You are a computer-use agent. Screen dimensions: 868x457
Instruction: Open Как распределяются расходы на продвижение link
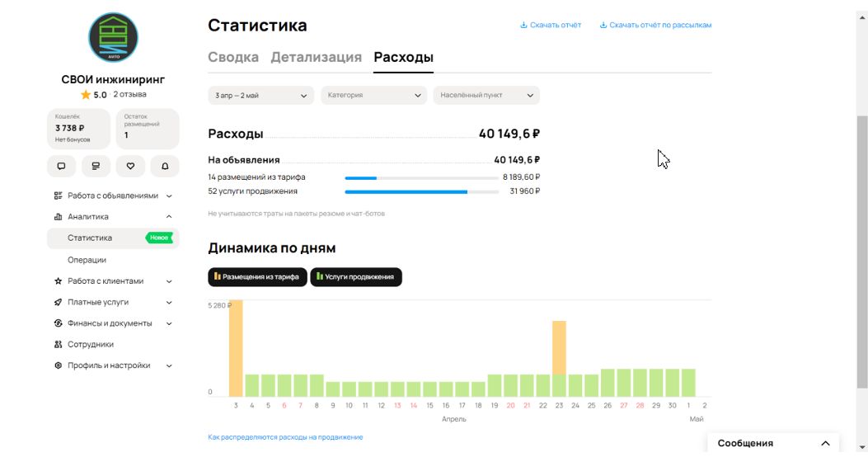[286, 437]
